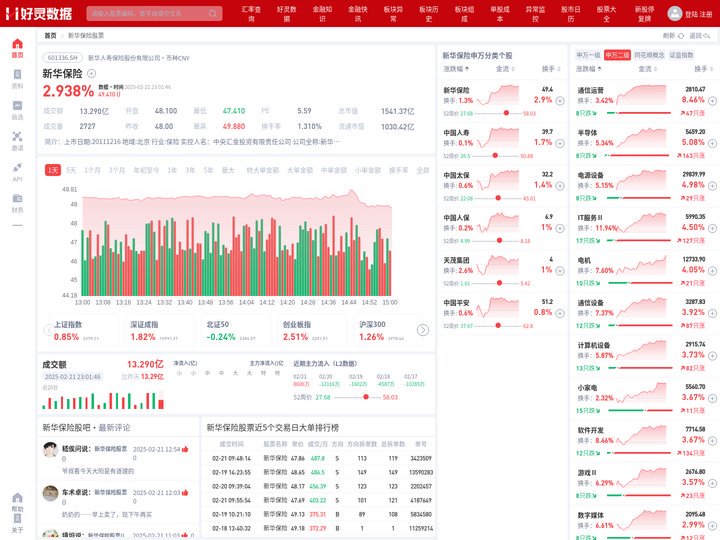This screenshot has width=720, height=540.
Task: Open the 关于 about icon in sidebar
Action: (x=17, y=518)
